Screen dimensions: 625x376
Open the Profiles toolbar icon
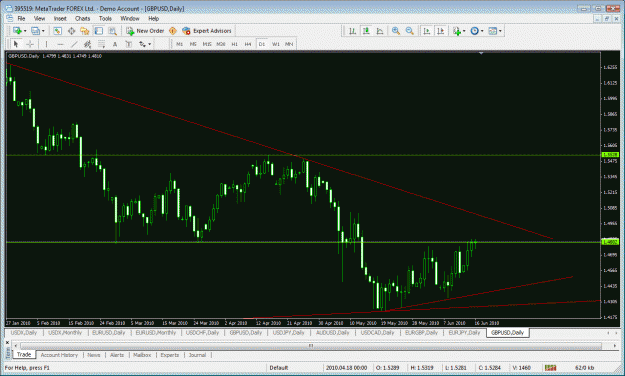(35, 31)
